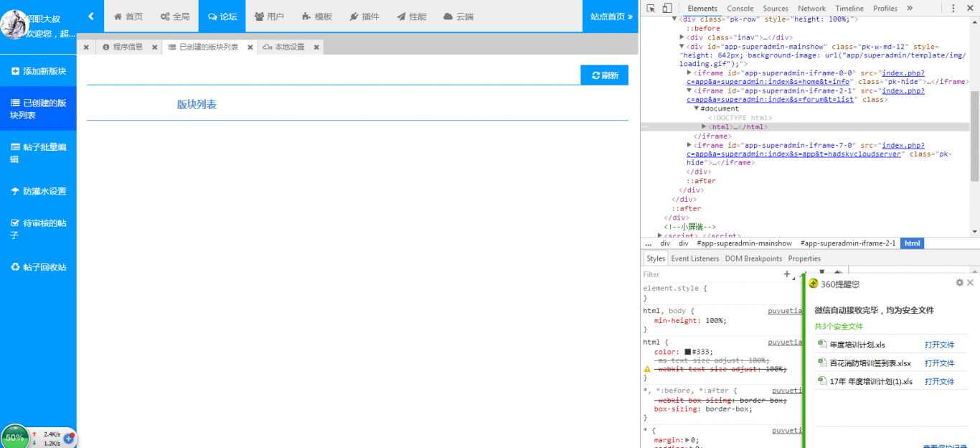Close the 程序信息 tab
Screen dimensions: 980x448
click(x=154, y=47)
